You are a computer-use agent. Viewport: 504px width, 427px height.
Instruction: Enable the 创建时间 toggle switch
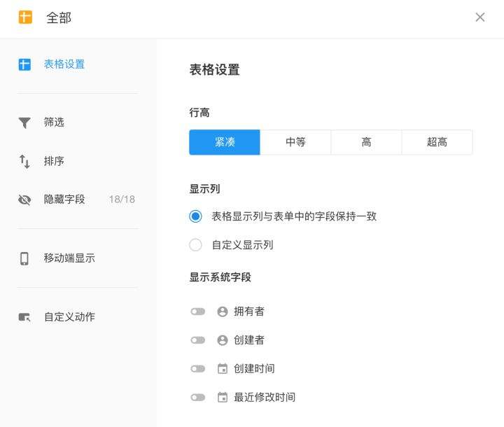(198, 369)
